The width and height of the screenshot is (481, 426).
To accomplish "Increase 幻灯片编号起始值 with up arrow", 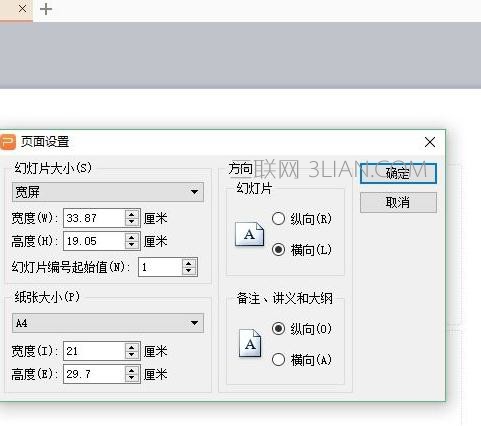I will coord(189,262).
